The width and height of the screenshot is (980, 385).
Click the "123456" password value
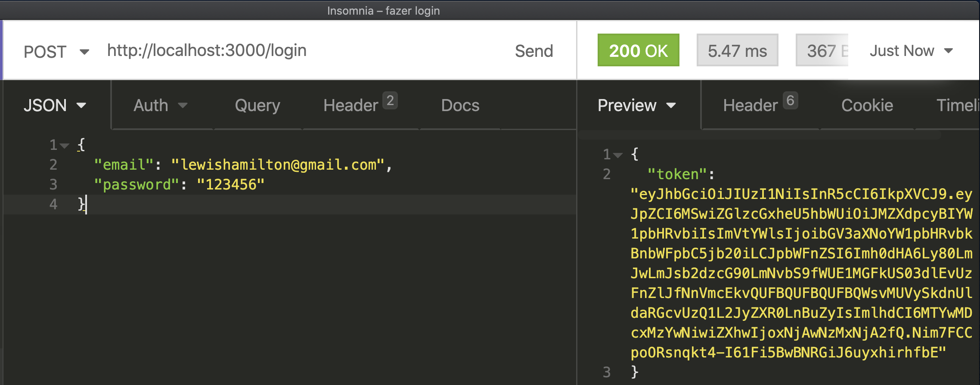230,184
